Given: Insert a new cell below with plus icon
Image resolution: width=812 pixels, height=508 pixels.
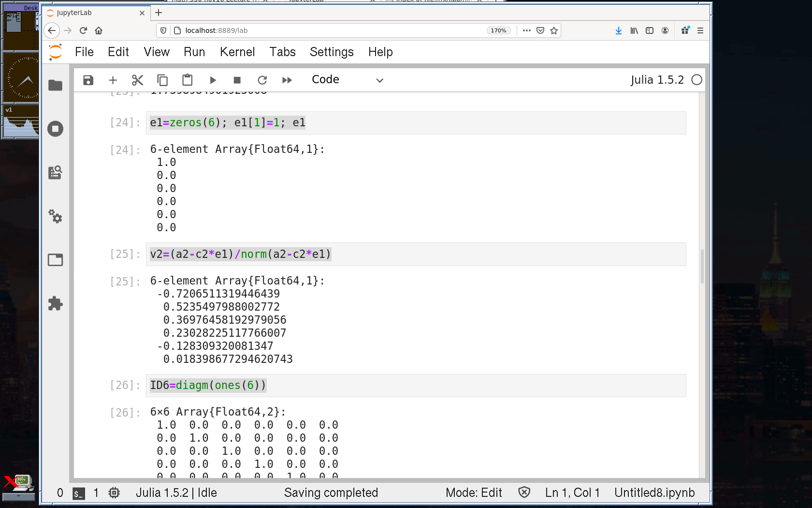Looking at the screenshot, I should (113, 80).
